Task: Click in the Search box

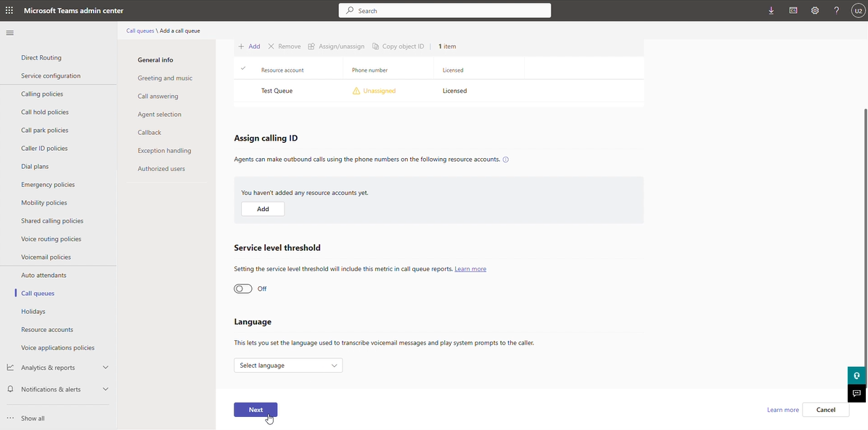Action: click(x=444, y=11)
